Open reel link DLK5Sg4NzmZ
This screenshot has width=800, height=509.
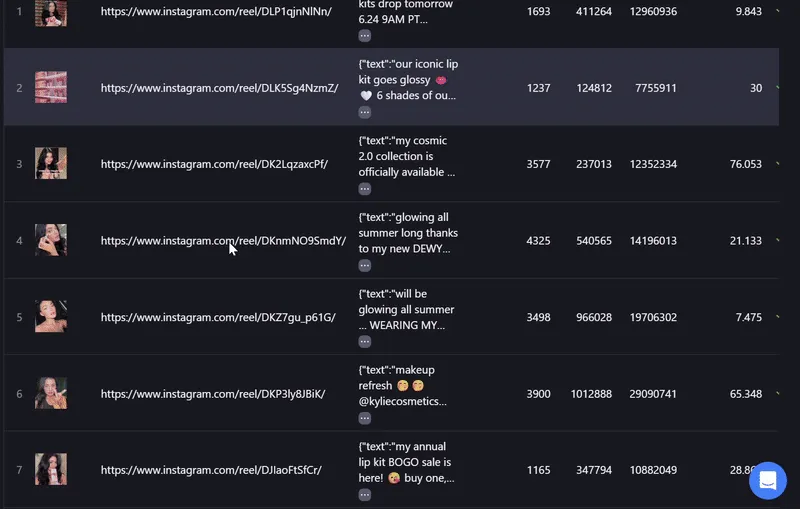click(x=219, y=88)
